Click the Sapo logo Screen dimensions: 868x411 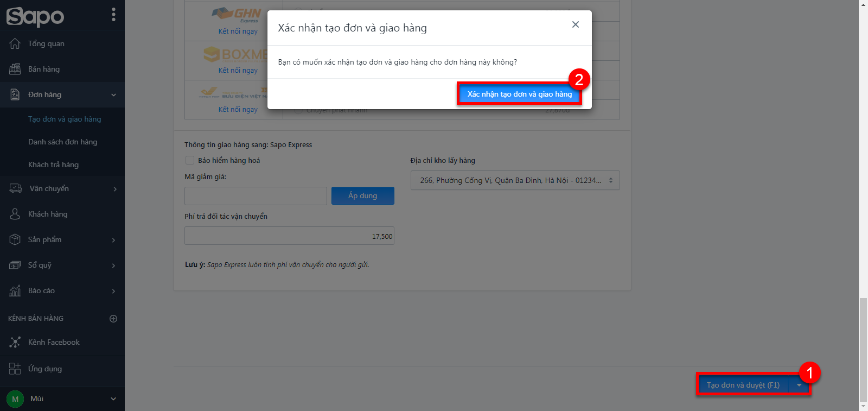pyautogui.click(x=35, y=16)
